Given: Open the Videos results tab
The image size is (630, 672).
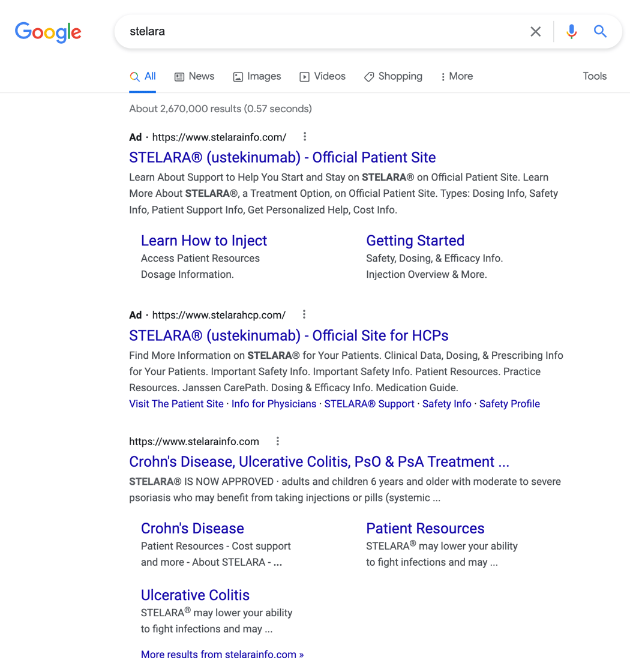Looking at the screenshot, I should (322, 76).
